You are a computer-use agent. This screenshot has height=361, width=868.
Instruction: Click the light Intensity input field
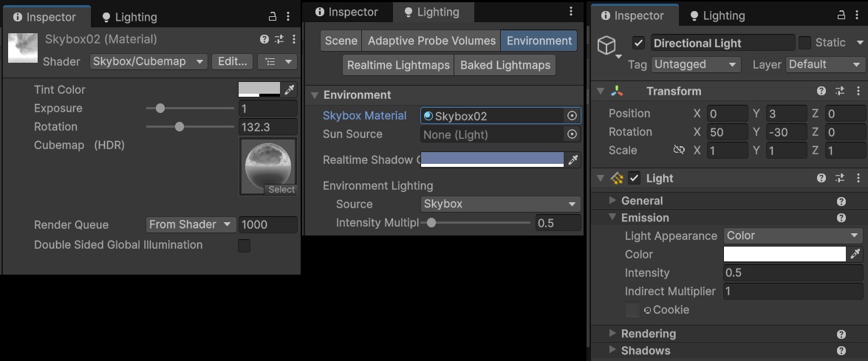tap(793, 272)
